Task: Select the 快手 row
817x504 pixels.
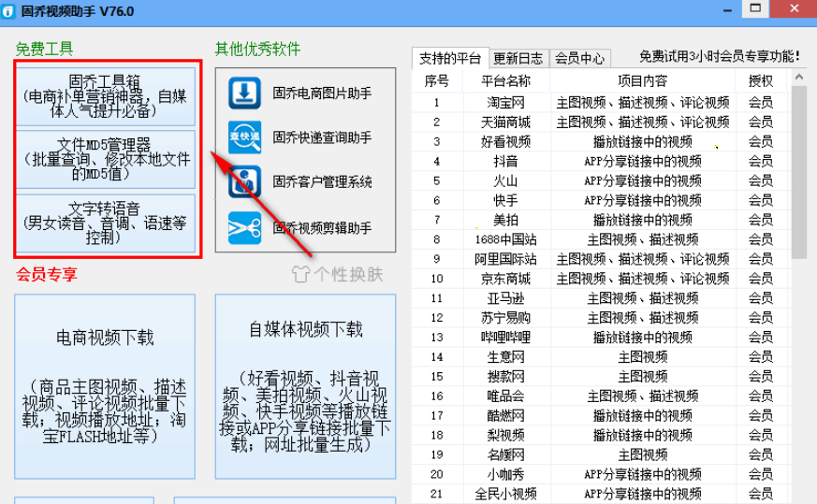Action: 601,200
